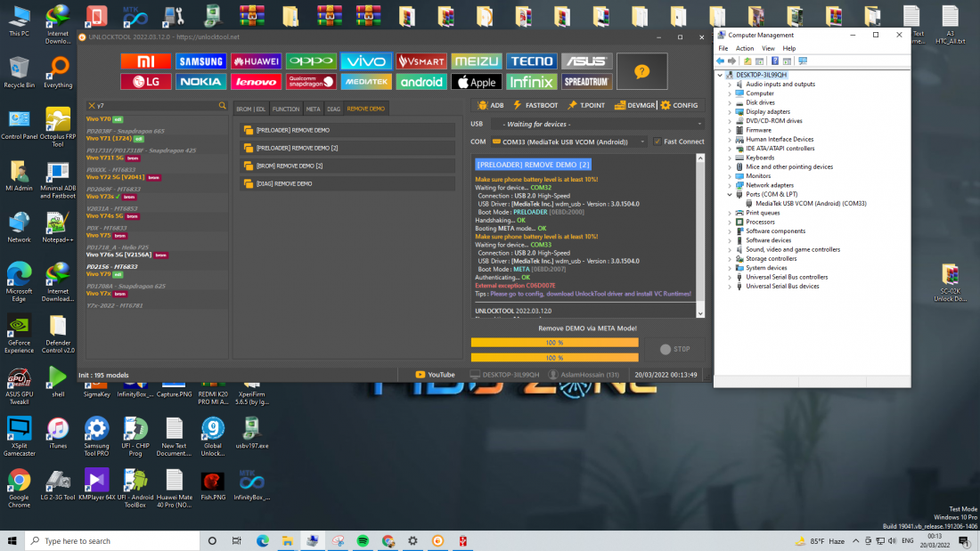This screenshot has height=551, width=980.
Task: Click [PRELOADER] REMOVE DEMO button
Action: [347, 130]
